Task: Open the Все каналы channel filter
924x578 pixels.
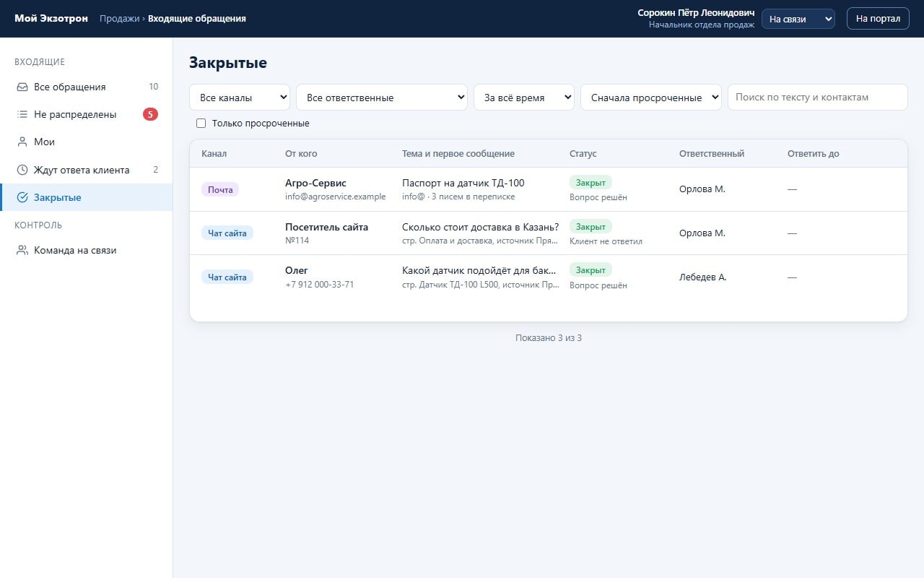Action: (x=240, y=98)
